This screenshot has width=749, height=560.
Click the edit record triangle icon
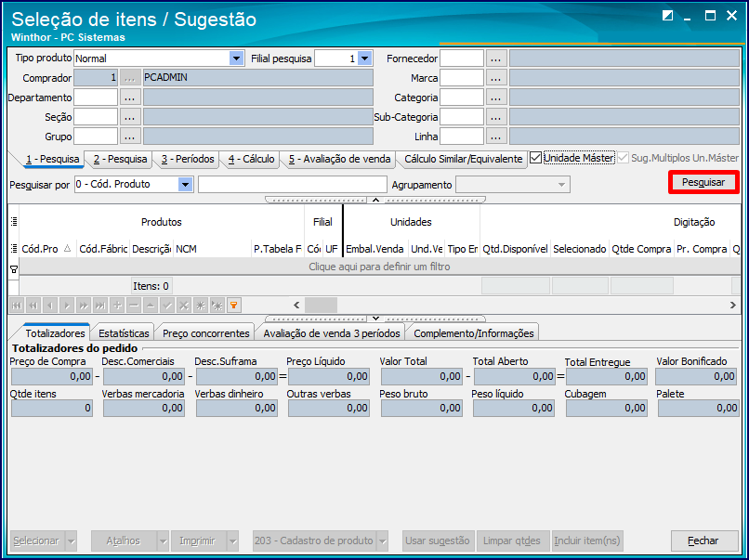point(151,305)
